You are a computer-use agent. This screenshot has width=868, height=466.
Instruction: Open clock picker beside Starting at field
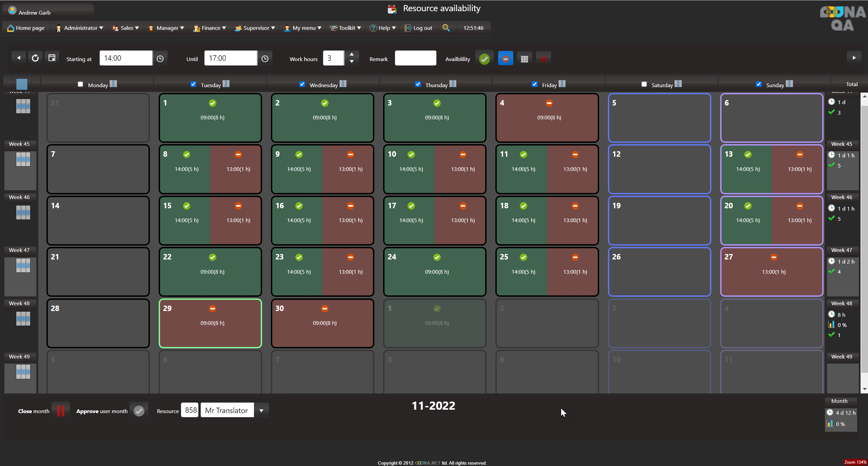[x=160, y=59]
